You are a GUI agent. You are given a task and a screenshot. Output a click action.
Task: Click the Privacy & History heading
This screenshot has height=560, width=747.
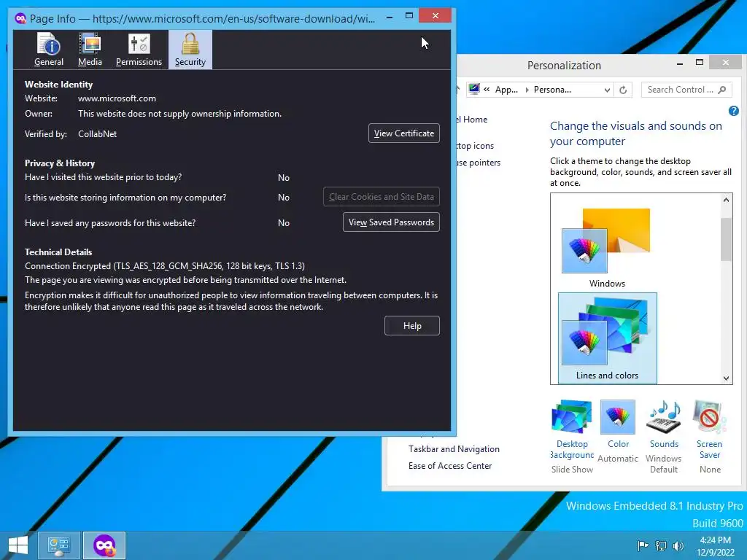click(60, 163)
